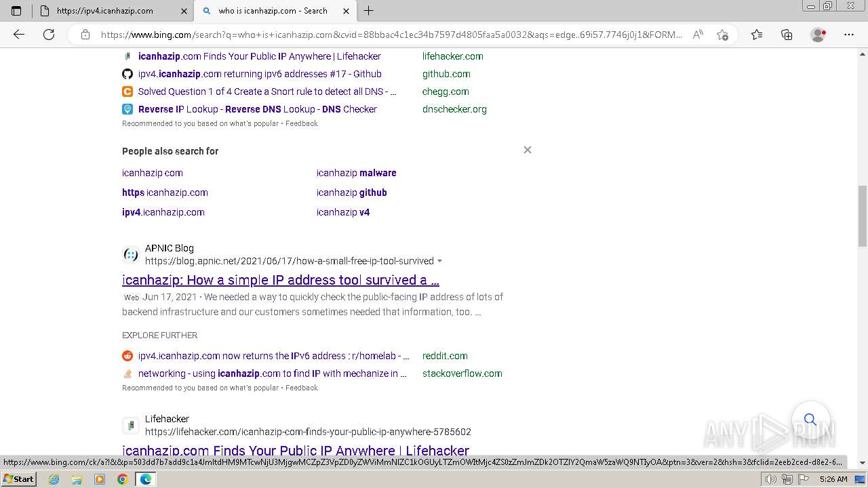Open 'Solved Question 1 of 4 Create a Snort rule' link
Screen dimensions: 868x488
[x=267, y=91]
